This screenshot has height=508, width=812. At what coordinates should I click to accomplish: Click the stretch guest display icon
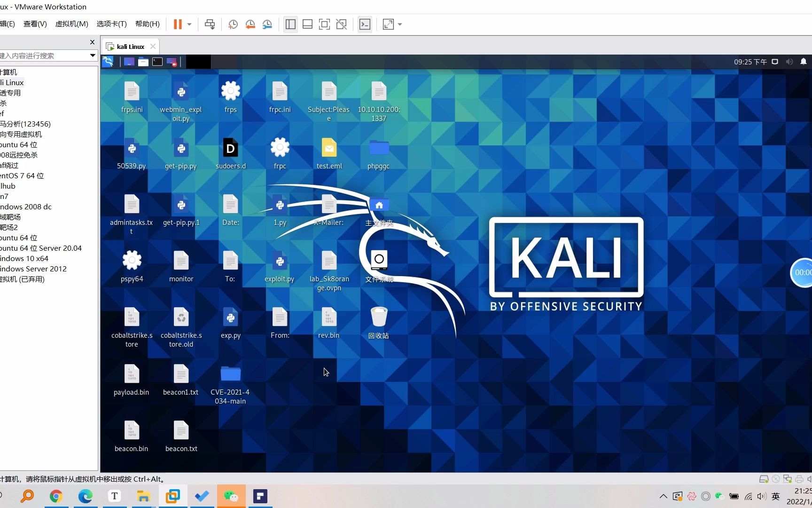pyautogui.click(x=388, y=24)
